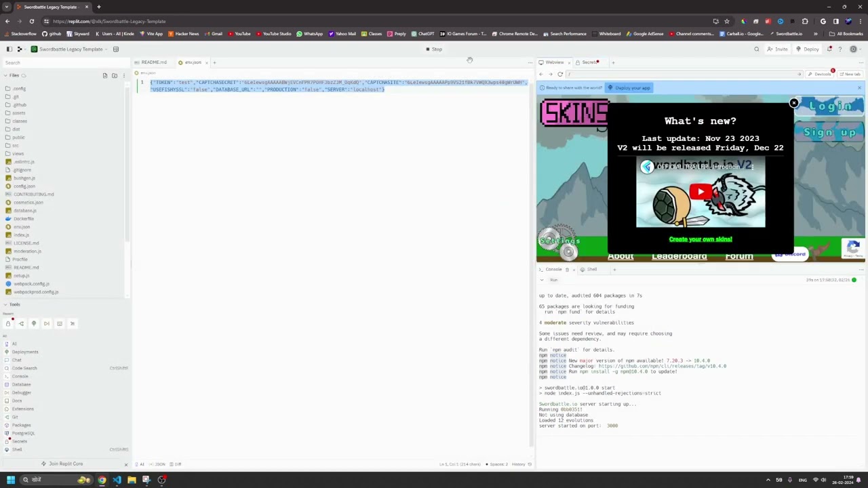Viewport: 868px width, 488px height.
Task: Click the layout grid icon beside project name
Action: (116, 49)
